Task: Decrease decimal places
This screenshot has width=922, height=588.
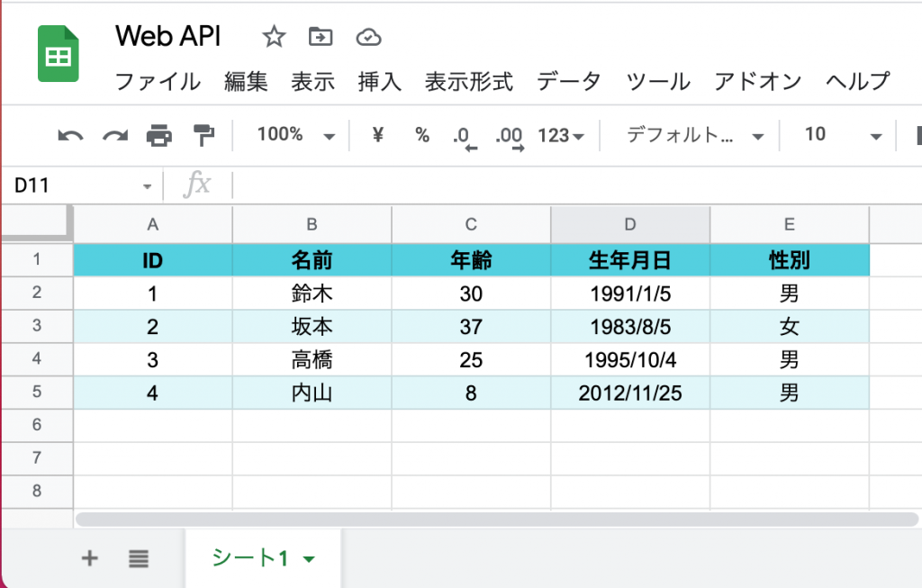Action: pyautogui.click(x=465, y=138)
